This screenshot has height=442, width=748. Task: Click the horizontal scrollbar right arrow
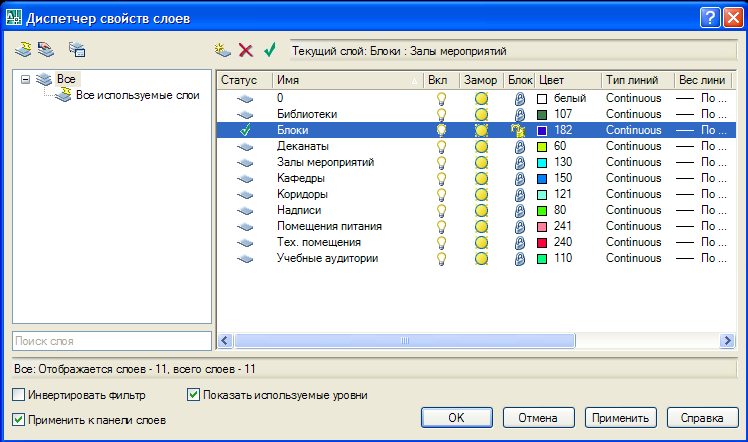[x=727, y=340]
